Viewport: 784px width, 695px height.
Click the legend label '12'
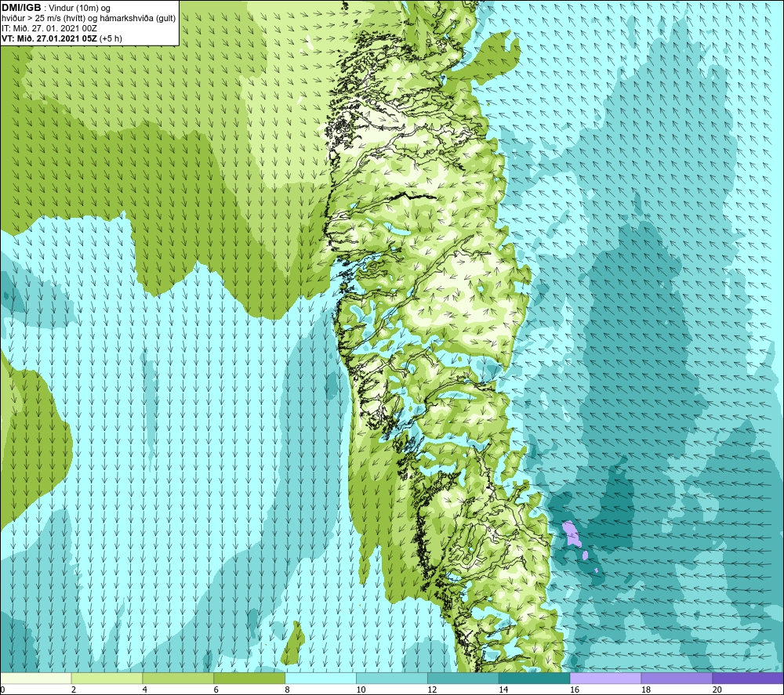click(x=432, y=690)
